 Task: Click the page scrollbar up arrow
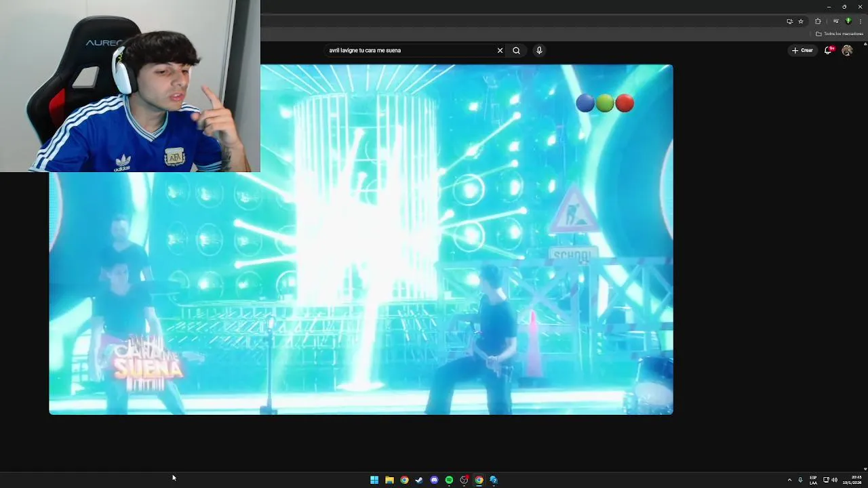pos(864,44)
